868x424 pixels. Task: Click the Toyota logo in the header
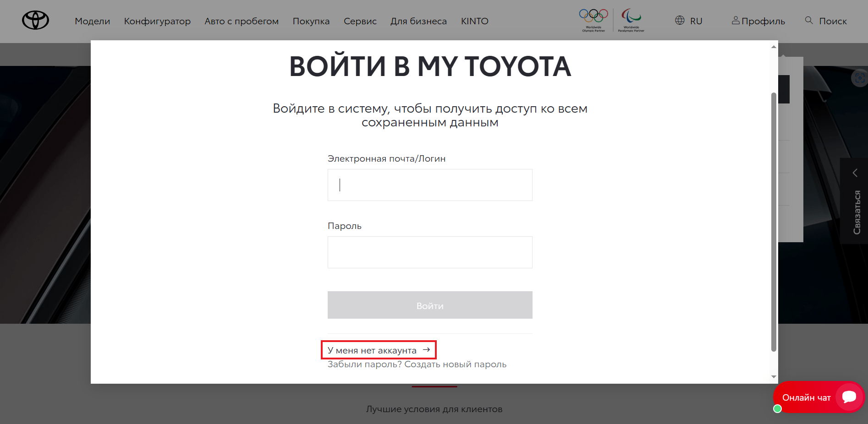[35, 20]
